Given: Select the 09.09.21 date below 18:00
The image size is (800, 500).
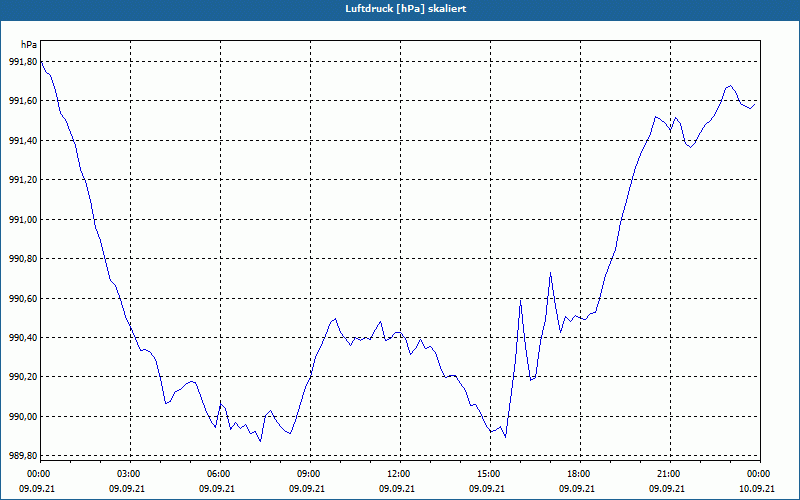Looking at the screenshot, I should [x=577, y=489].
